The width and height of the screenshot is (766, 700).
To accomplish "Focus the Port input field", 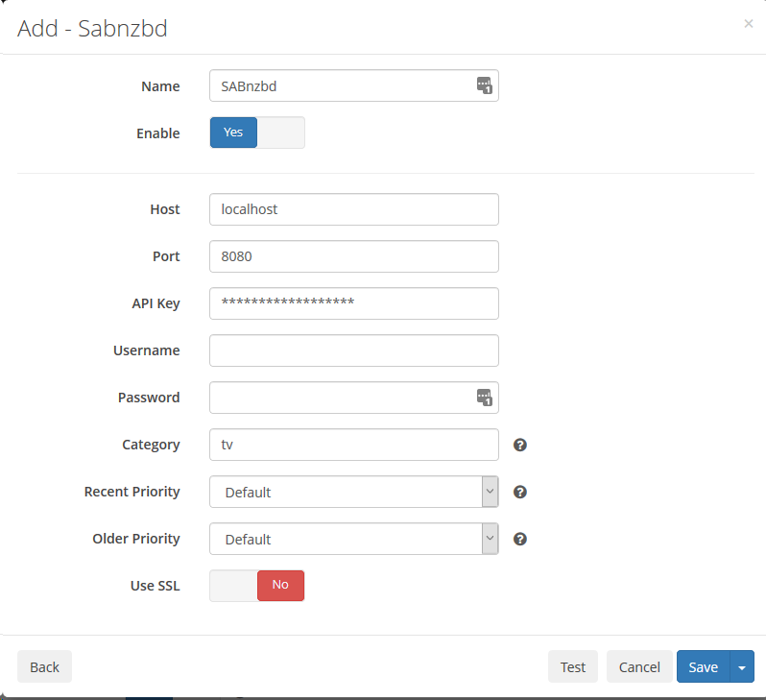I will tap(353, 256).
